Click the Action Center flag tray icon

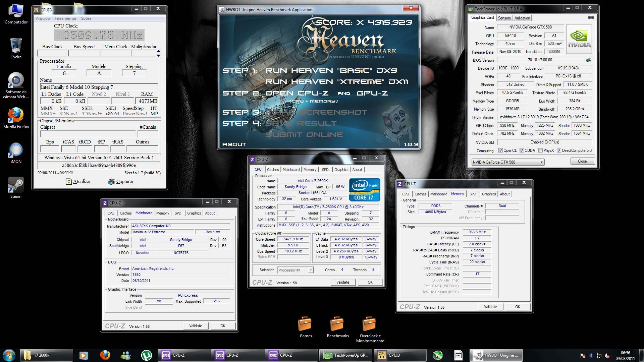click(583, 356)
